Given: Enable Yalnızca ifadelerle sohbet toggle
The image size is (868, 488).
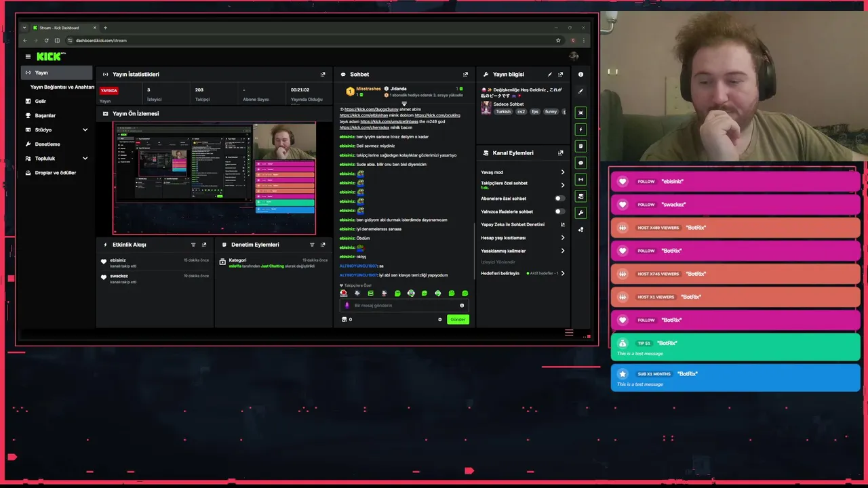Looking at the screenshot, I should (559, 211).
